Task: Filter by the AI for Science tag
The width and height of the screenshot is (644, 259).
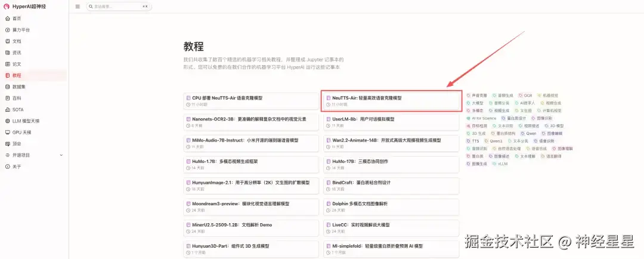Action: 481,118
